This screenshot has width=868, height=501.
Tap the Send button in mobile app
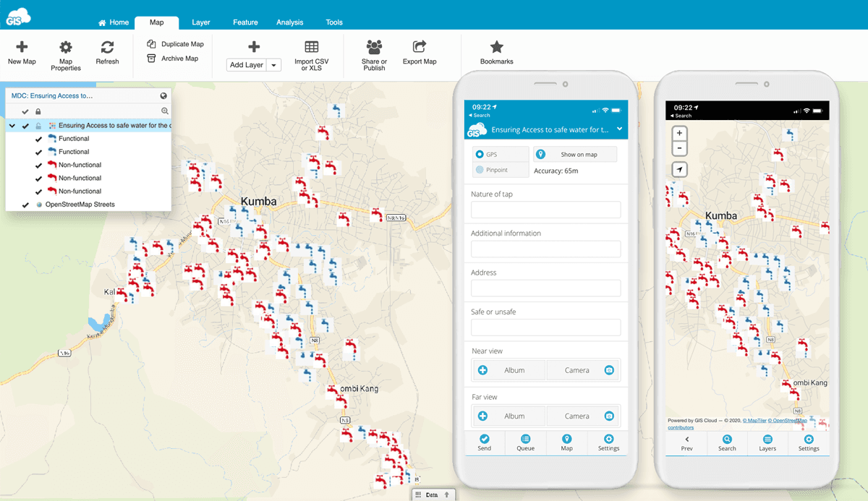pyautogui.click(x=484, y=442)
